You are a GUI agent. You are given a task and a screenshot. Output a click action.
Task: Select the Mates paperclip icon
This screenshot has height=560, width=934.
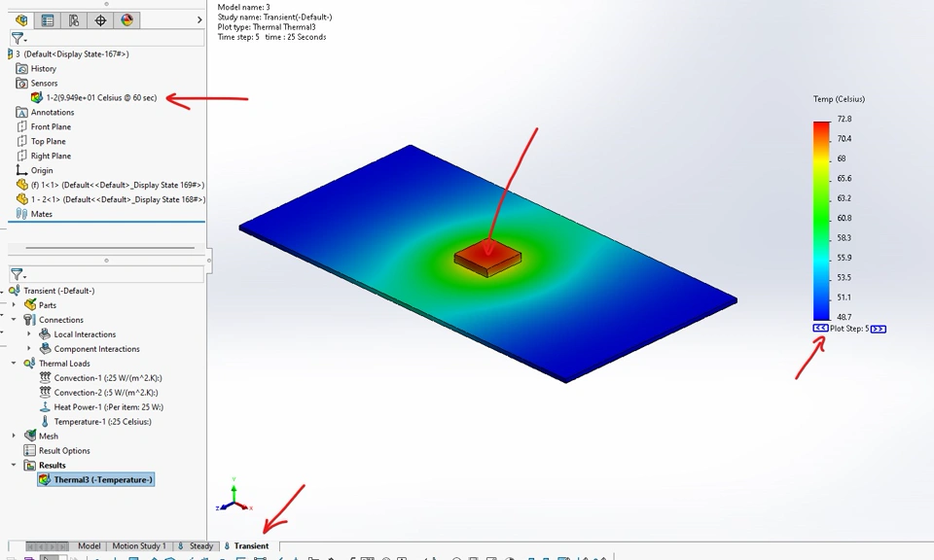pos(22,214)
